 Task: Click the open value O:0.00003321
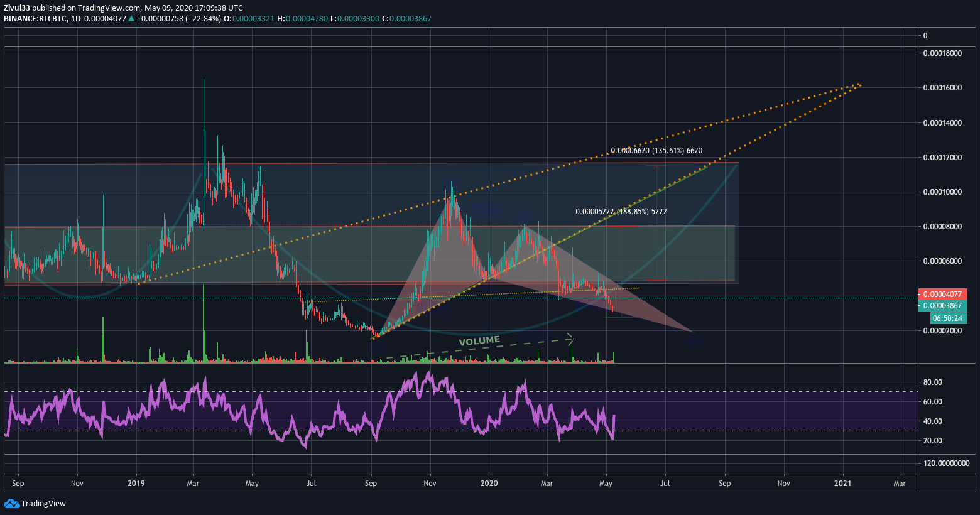pos(249,19)
